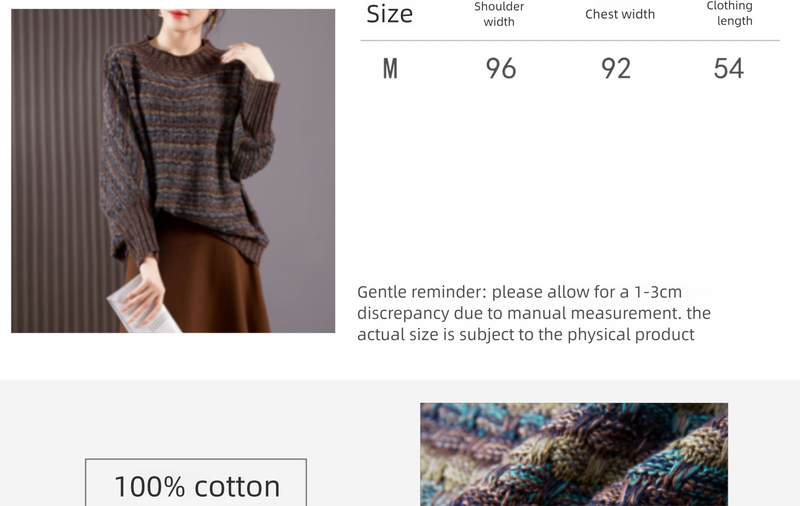Click the shoulder width value 96
800x506 pixels.
[x=501, y=68]
